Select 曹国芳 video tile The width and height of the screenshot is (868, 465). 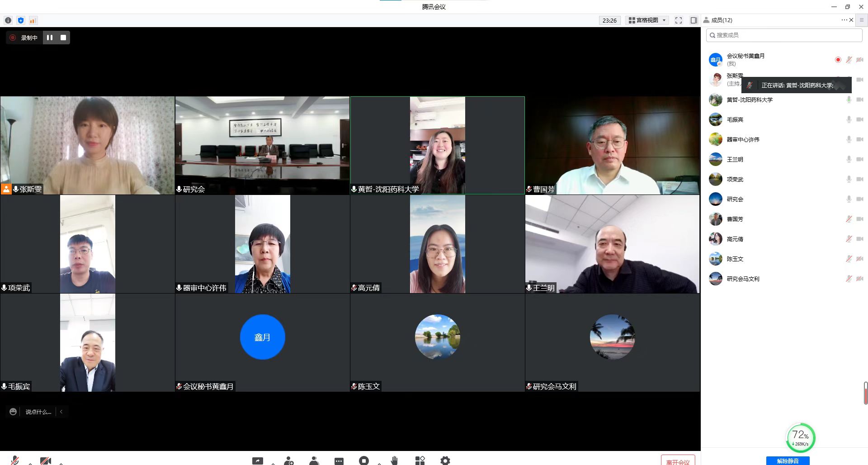613,145
